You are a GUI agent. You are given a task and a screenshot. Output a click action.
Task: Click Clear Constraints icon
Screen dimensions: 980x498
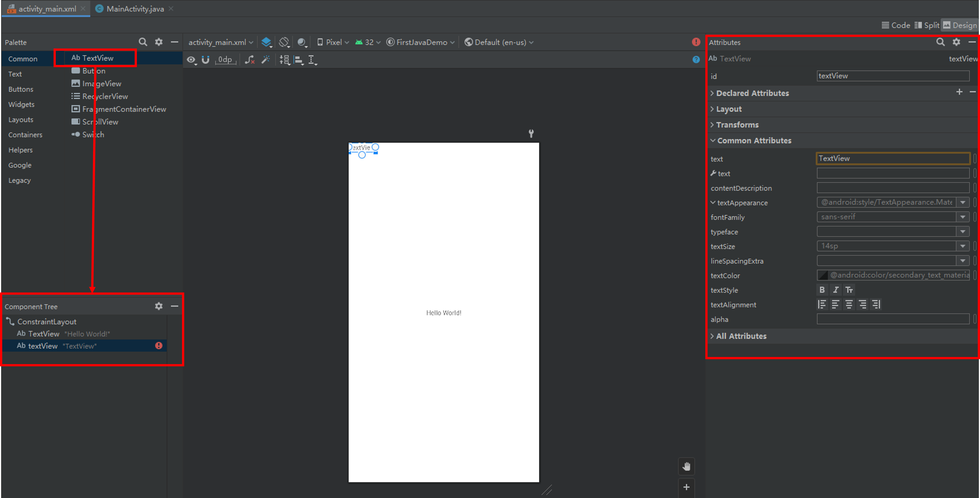tap(250, 60)
